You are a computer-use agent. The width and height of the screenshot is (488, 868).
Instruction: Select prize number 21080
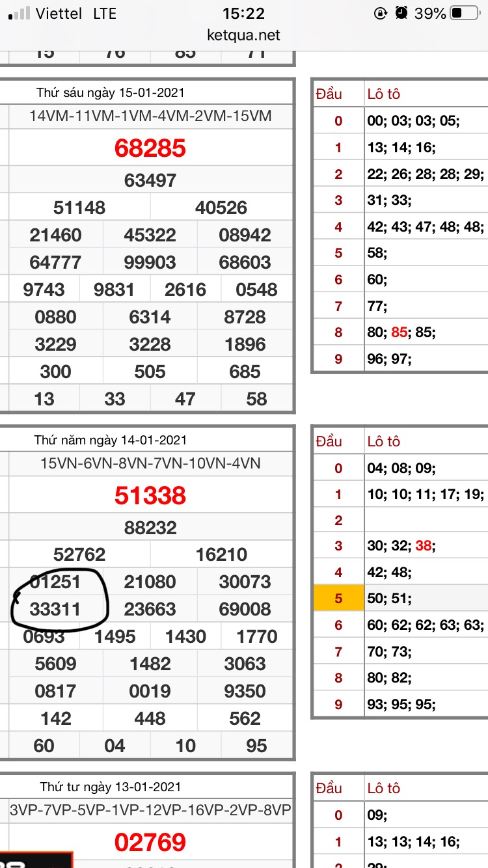coord(150,582)
